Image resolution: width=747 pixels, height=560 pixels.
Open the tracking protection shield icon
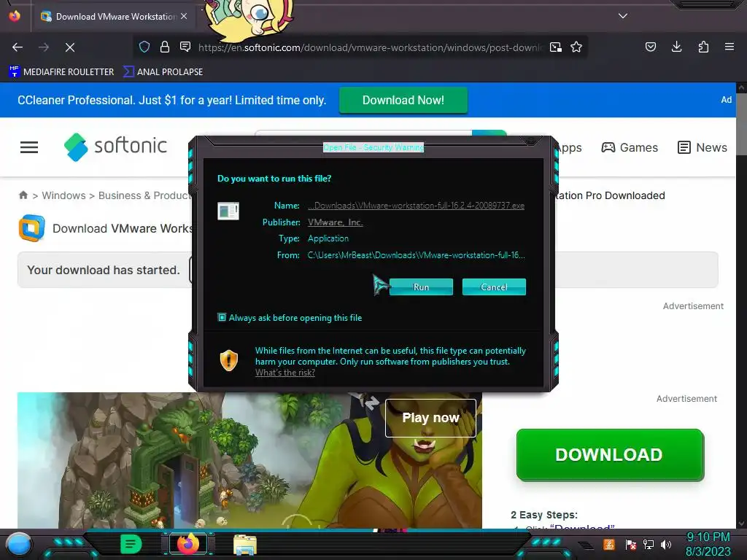144,47
